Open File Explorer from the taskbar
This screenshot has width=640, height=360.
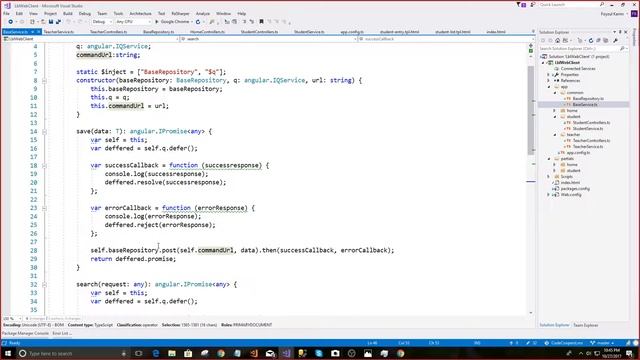point(172,353)
